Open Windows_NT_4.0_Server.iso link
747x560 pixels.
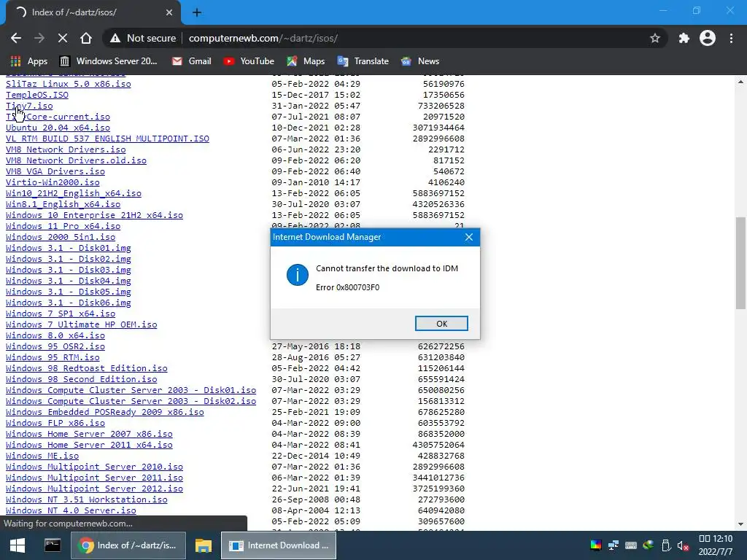(x=71, y=511)
